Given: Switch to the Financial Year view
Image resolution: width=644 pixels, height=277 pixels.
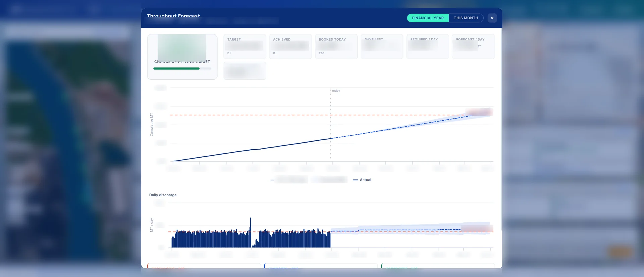Looking at the screenshot, I should click(428, 18).
